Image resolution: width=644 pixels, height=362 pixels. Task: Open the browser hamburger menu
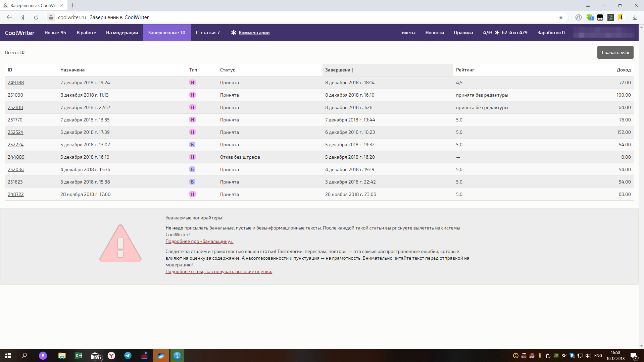click(588, 5)
